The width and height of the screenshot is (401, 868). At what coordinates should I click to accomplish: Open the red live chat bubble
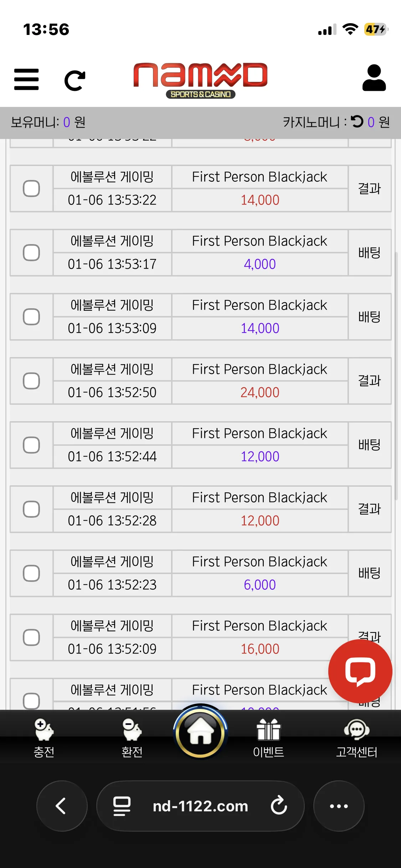point(360,671)
